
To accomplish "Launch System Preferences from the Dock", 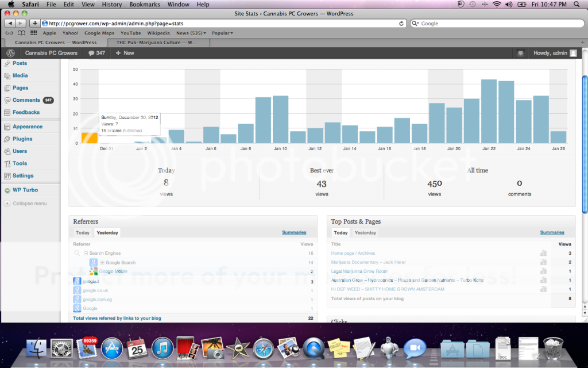I will 62,348.
